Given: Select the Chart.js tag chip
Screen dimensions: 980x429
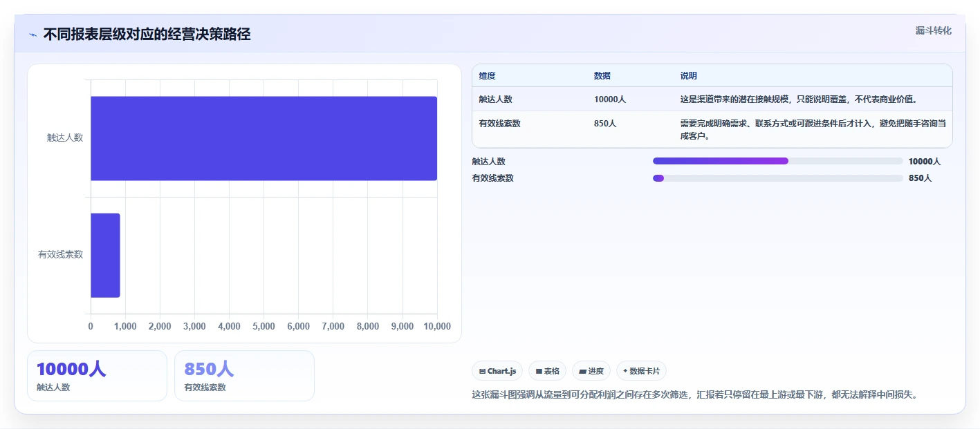Looking at the screenshot, I should 497,371.
